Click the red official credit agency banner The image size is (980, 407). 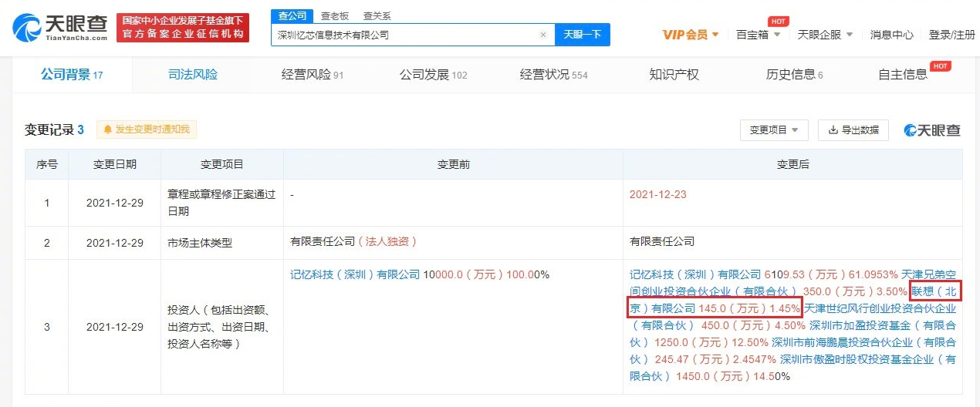[183, 27]
